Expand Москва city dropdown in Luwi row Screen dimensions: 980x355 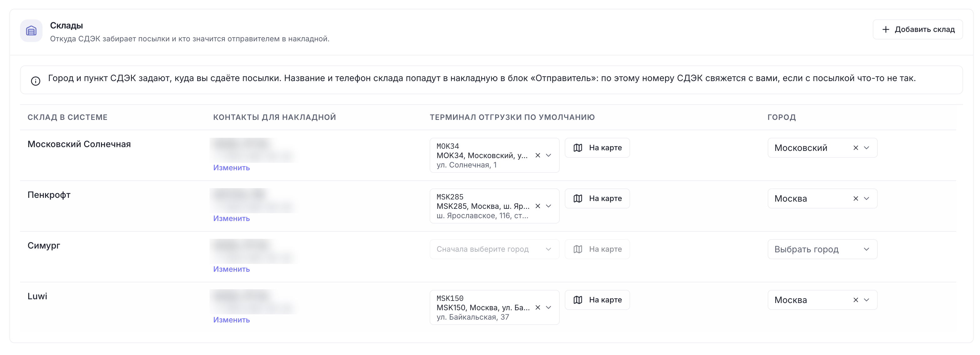866,300
